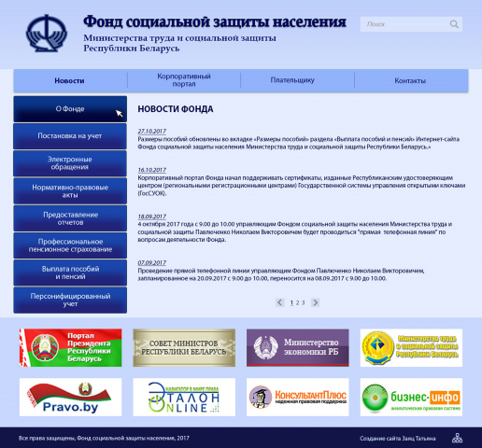Click news text starting 4 октября 2017 года
Image resolution: width=482 pixels, height=448 pixels.
[295, 231]
